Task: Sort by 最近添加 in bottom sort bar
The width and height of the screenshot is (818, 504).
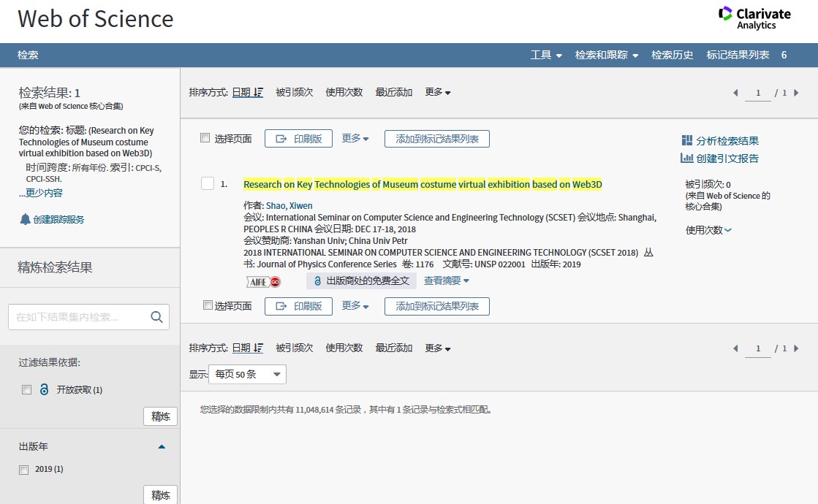Action: (x=394, y=348)
